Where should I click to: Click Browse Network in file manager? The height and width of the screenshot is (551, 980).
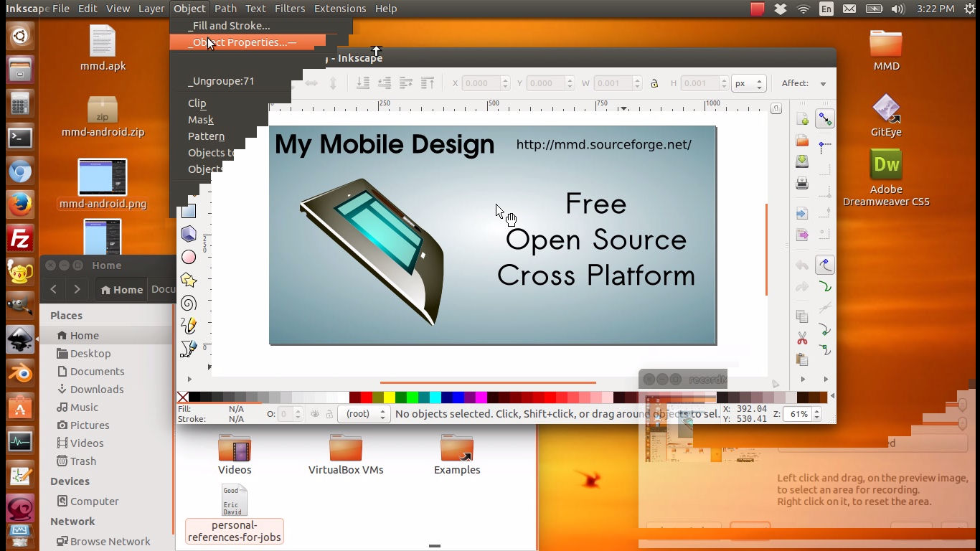[110, 542]
